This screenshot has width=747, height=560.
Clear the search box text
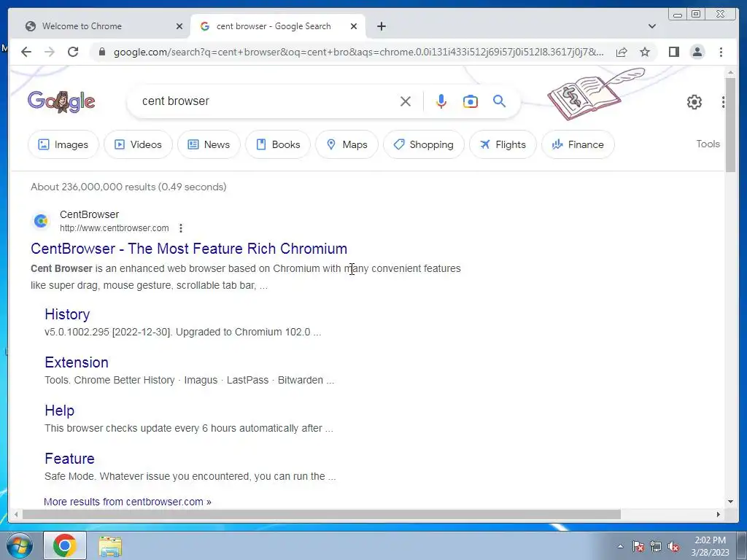[406, 101]
